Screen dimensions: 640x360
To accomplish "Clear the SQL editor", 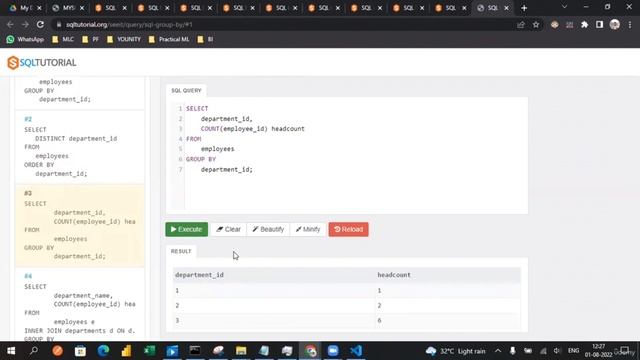I will pyautogui.click(x=229, y=229).
